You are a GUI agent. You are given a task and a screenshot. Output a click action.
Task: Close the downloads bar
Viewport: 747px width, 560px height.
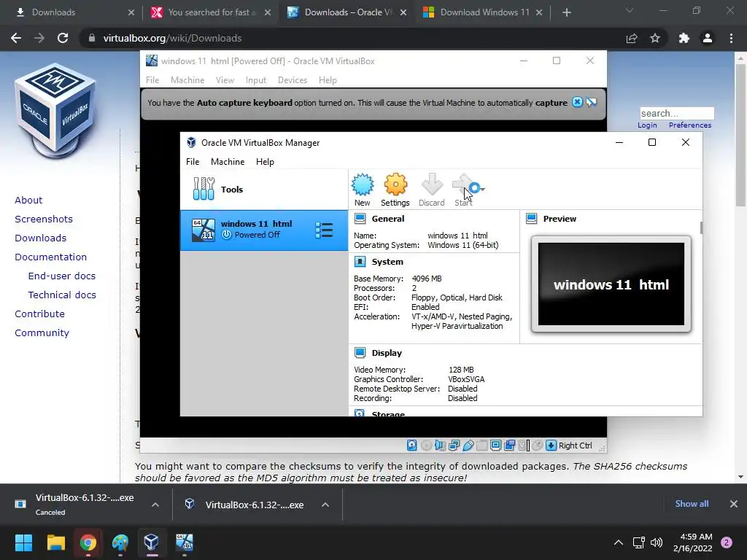(734, 504)
